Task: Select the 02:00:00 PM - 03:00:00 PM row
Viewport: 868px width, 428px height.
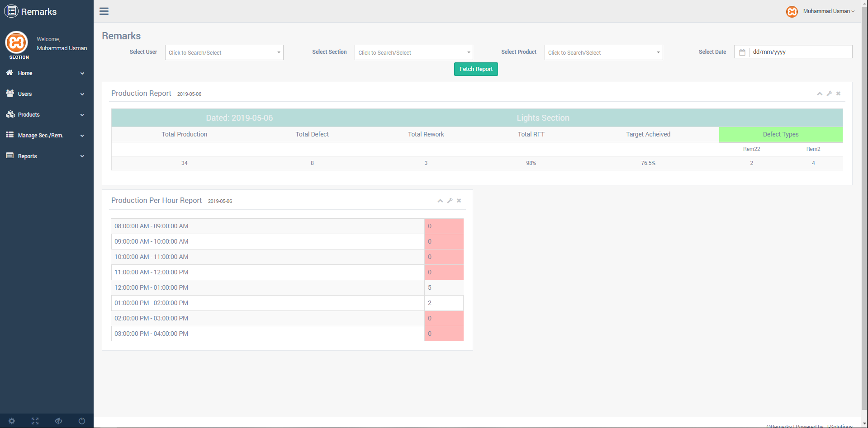Action: pyautogui.click(x=287, y=318)
